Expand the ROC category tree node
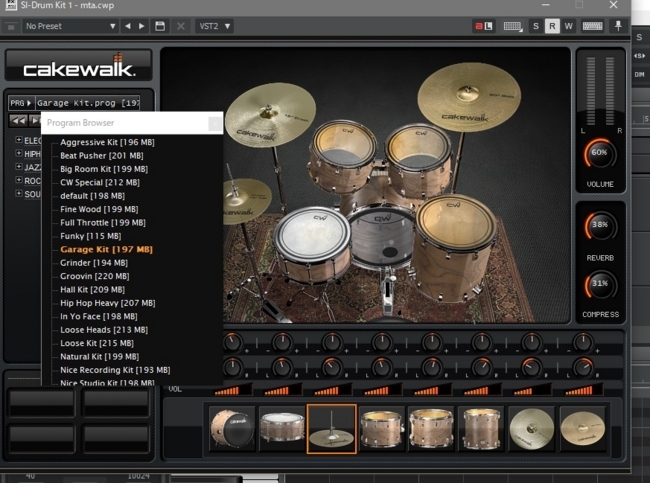The height and width of the screenshot is (483, 650). (19, 180)
